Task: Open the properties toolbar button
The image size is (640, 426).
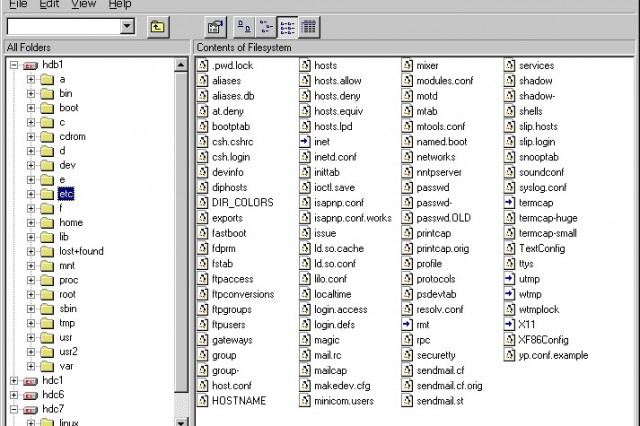Action: tap(215, 26)
